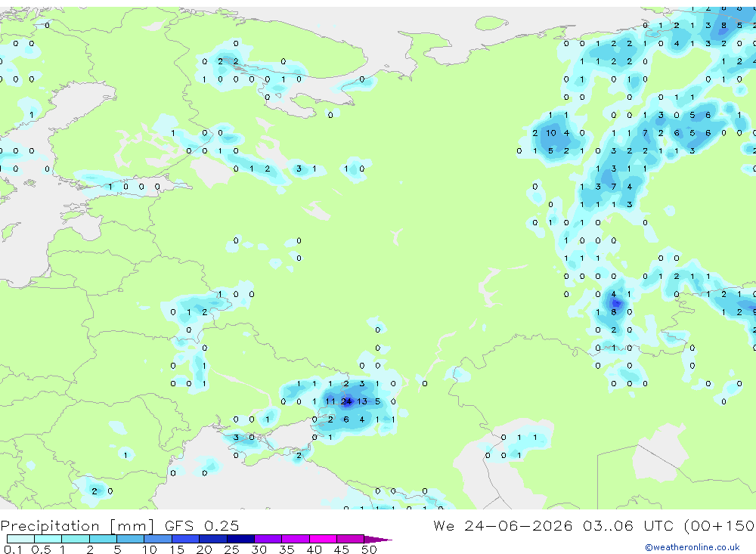Click the '13' precipitation value on map
The height and width of the screenshot is (554, 756).
(x=362, y=401)
